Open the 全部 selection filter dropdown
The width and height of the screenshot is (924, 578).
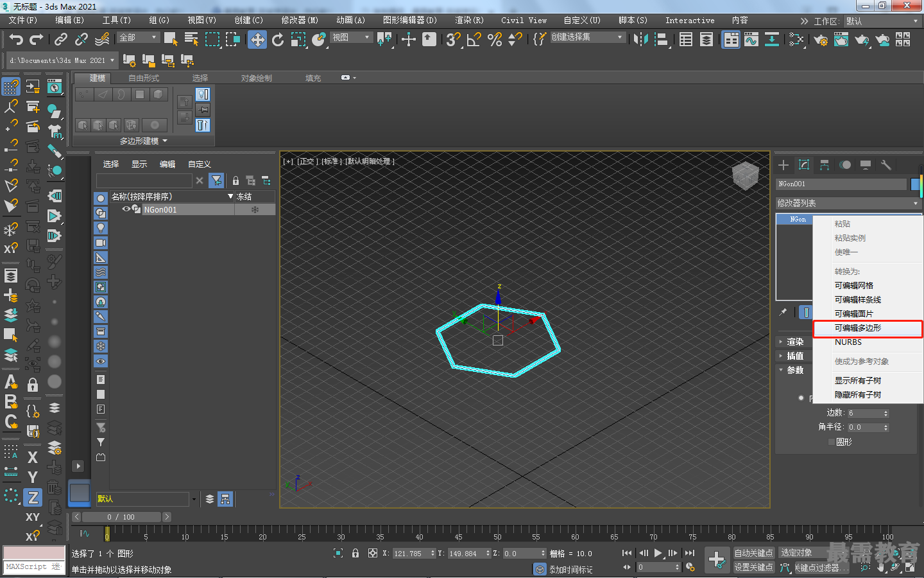coord(138,38)
